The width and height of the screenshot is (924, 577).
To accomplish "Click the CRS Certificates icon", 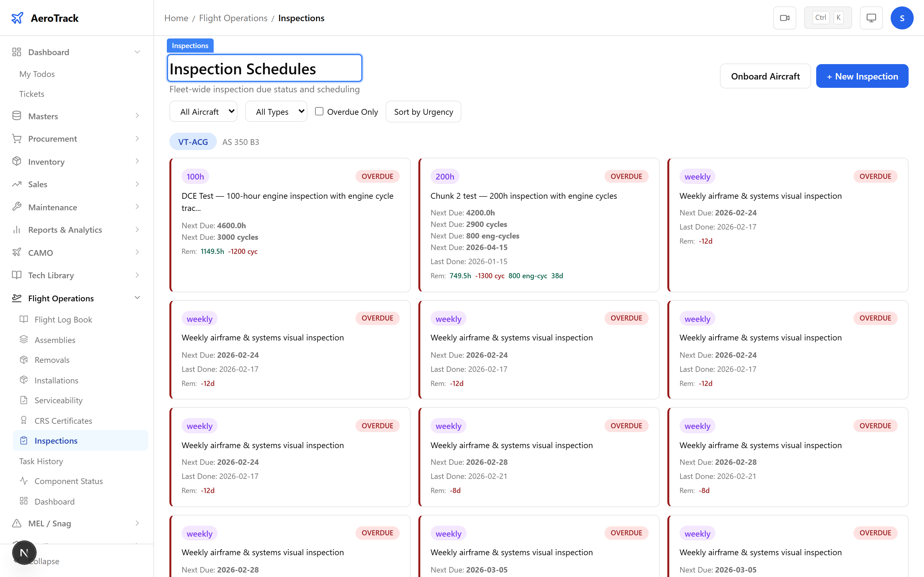I will pyautogui.click(x=24, y=421).
